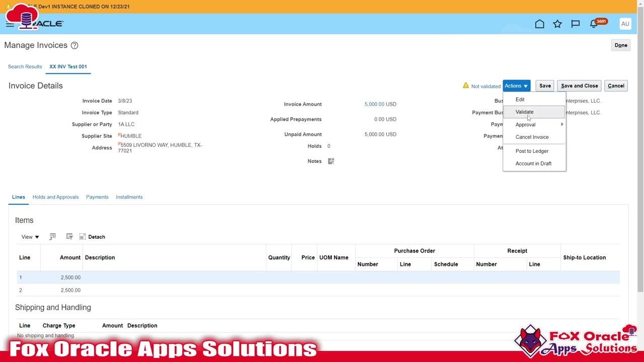This screenshot has width=644, height=362.
Task: Open the Payments tab
Action: coord(97,197)
